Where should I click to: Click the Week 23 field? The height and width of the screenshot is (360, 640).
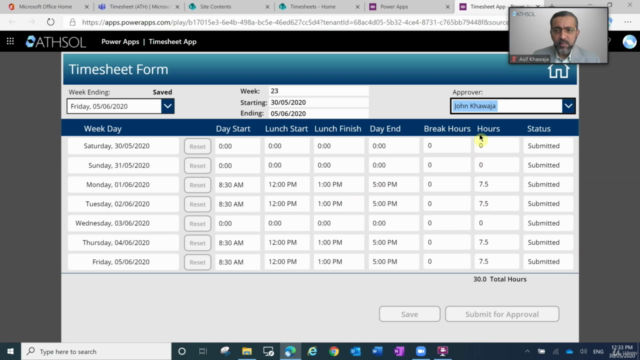[318, 91]
